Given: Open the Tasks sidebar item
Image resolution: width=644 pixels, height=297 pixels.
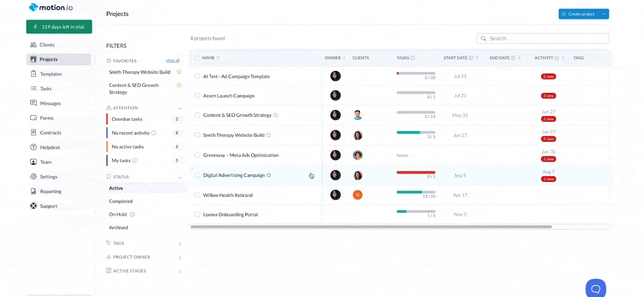Looking at the screenshot, I should 45,88.
